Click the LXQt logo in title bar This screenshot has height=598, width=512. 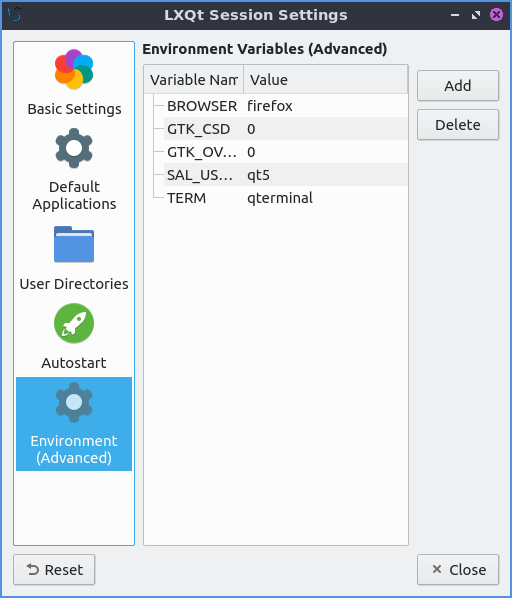[14, 15]
